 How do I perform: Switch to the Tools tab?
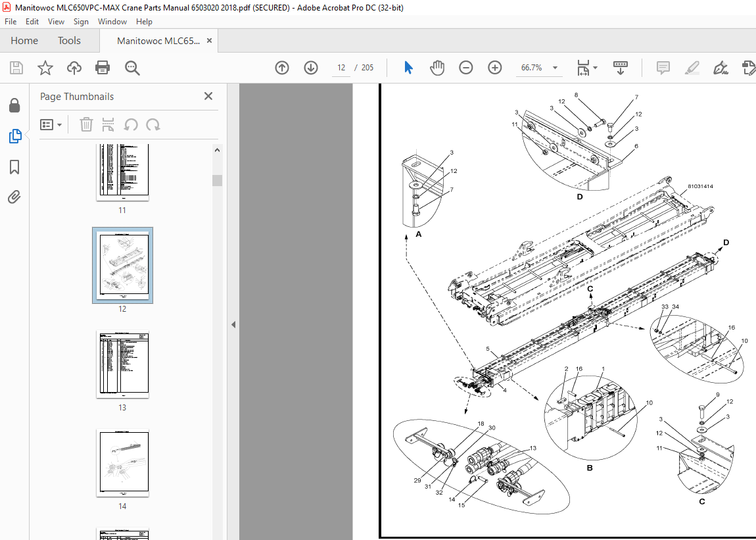pos(69,41)
